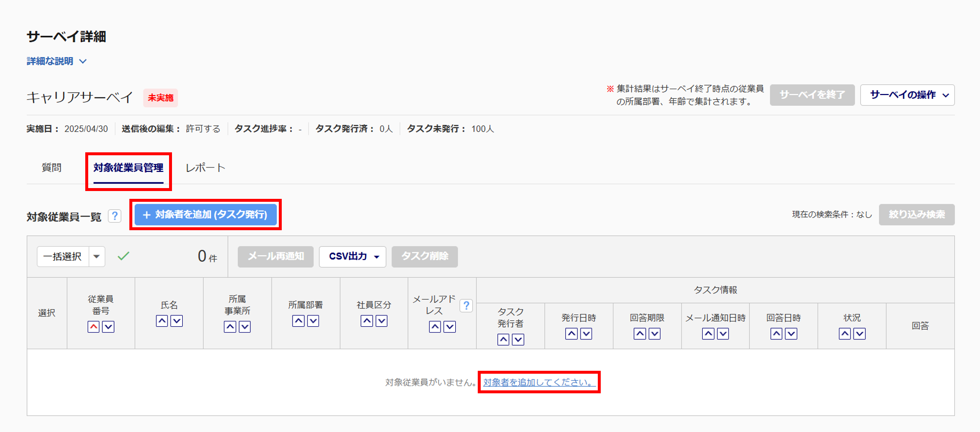Image resolution: width=980 pixels, height=432 pixels.
Task: Sort タスク発行者 column ascending
Action: click(503, 339)
